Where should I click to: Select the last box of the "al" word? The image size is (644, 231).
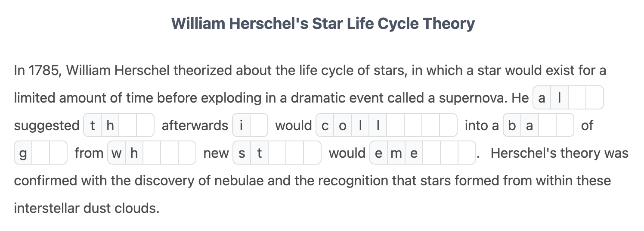click(594, 98)
